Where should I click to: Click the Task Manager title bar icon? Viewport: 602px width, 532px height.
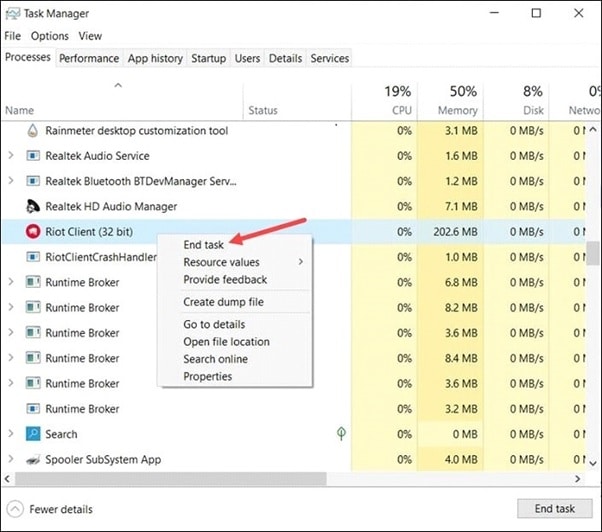(15, 14)
